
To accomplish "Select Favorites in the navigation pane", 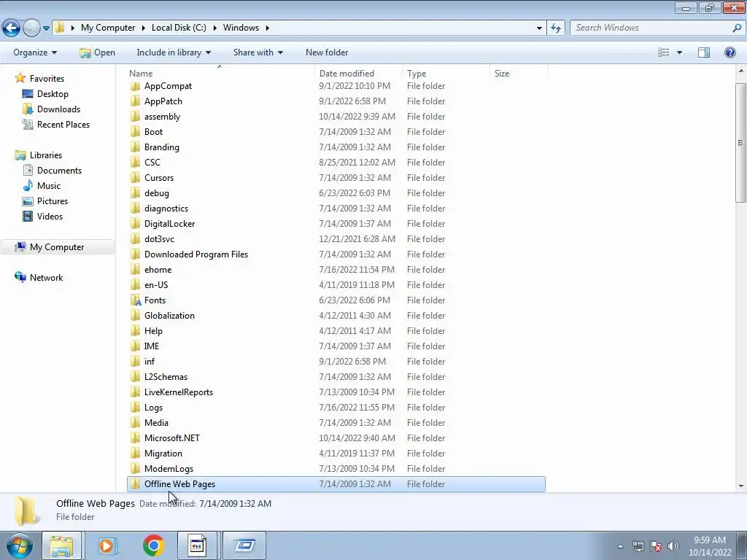I will tap(47, 79).
